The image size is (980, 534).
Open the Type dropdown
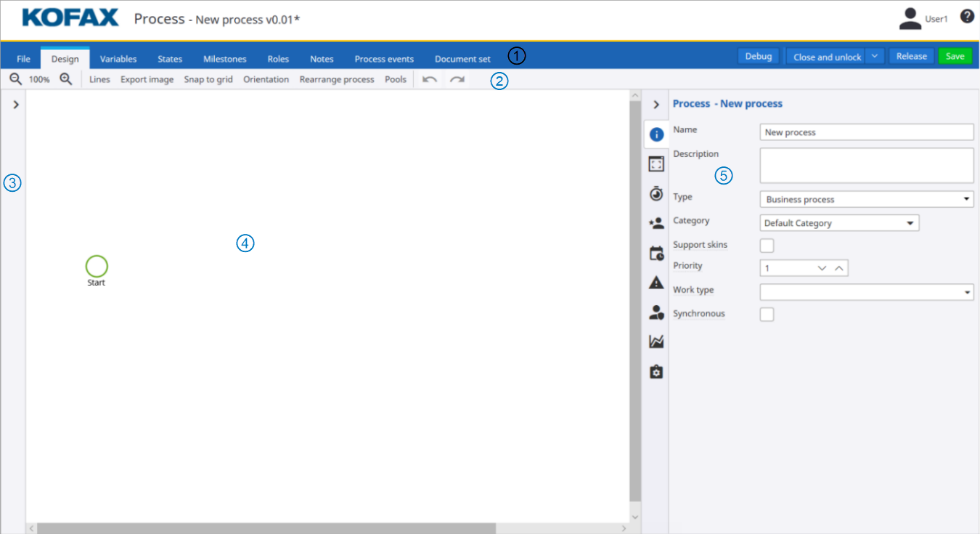867,199
